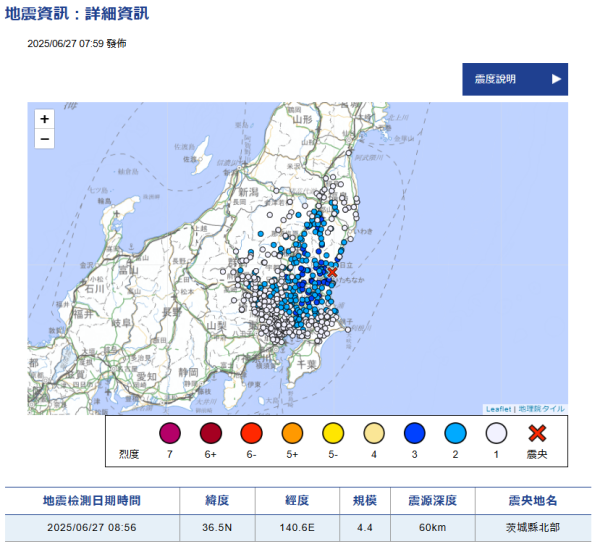Screen dimensions: 600x552
Task: Open the Leaflet attribution link
Action: point(498,409)
